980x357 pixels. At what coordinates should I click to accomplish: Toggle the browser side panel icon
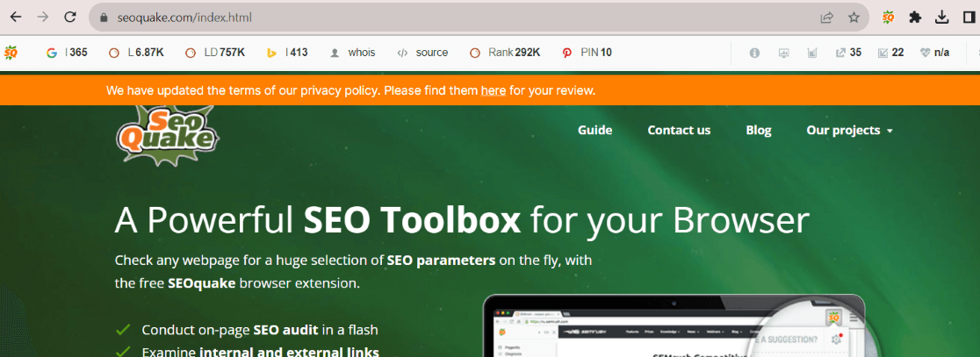click(x=969, y=17)
